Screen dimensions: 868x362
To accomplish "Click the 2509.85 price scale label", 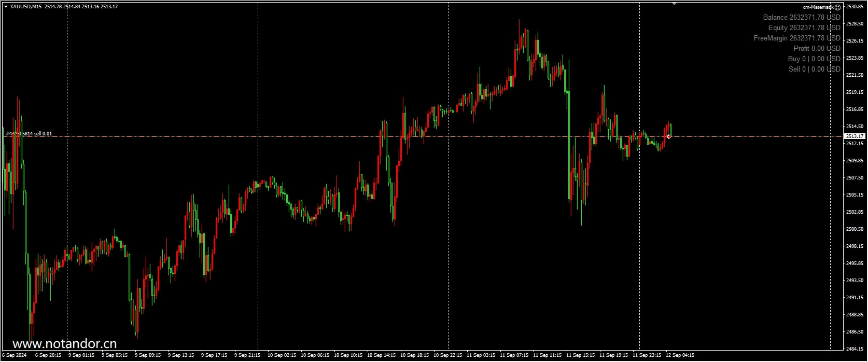I will [855, 161].
